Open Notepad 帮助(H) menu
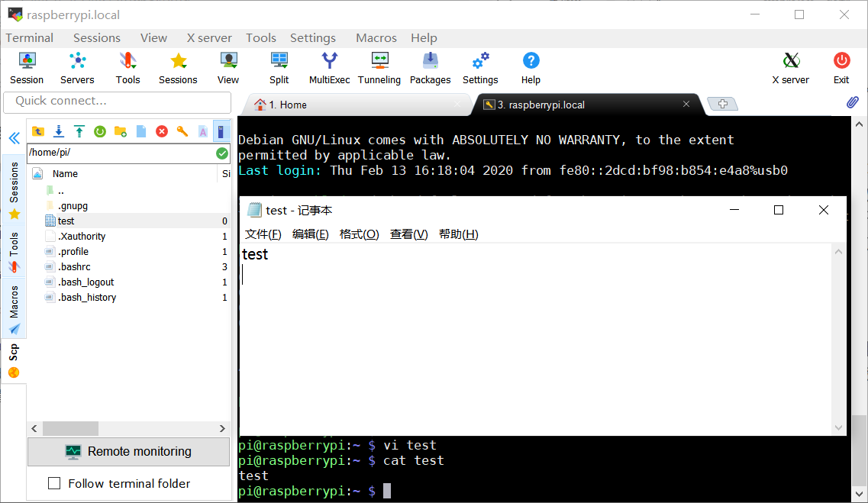The width and height of the screenshot is (868, 503). point(458,234)
